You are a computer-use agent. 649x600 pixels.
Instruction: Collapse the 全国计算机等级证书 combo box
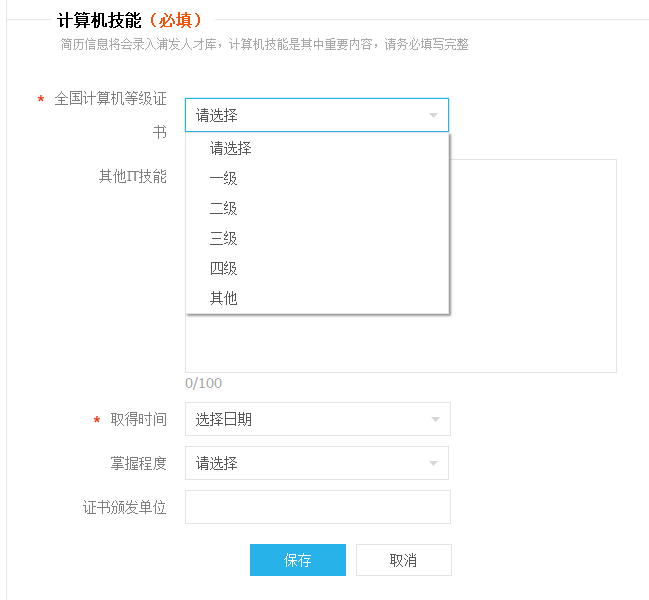(x=317, y=115)
